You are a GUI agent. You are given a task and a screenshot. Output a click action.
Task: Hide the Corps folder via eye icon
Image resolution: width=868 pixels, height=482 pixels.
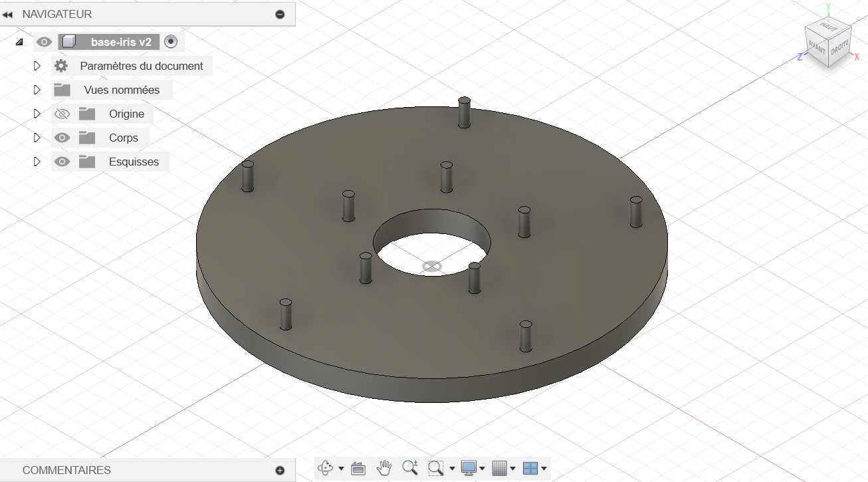62,138
